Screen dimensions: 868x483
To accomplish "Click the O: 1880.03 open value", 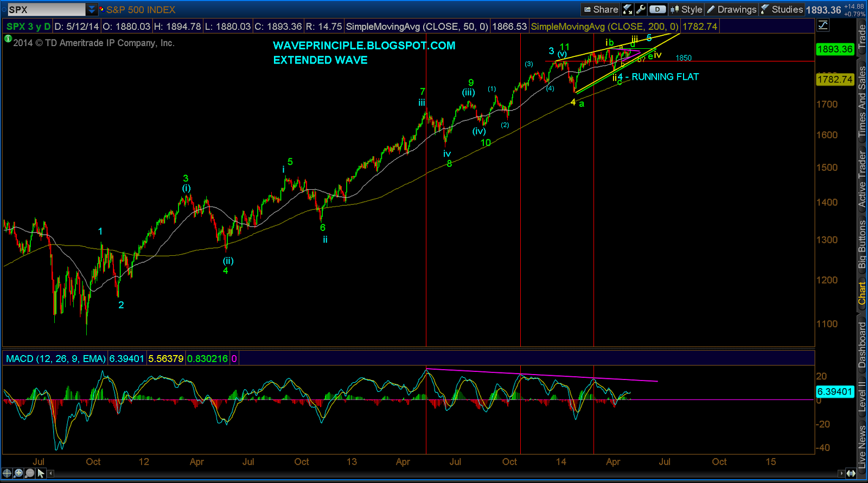I will pos(126,26).
